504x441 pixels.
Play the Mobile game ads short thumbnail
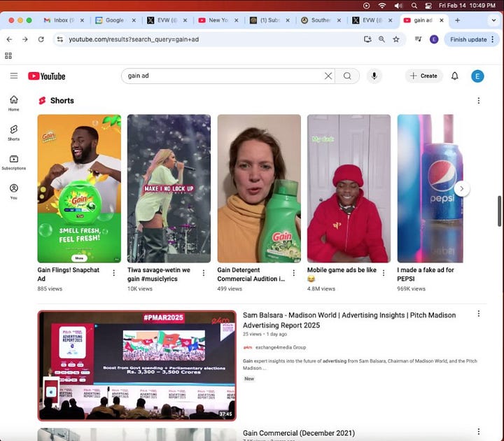pos(349,188)
